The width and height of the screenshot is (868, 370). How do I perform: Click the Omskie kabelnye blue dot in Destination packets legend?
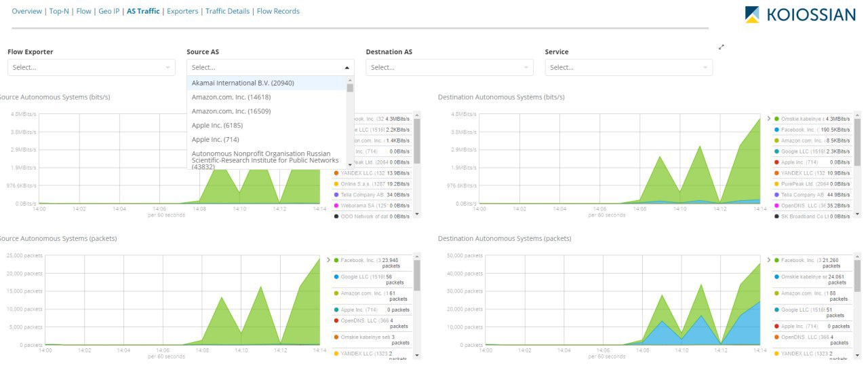776,277
